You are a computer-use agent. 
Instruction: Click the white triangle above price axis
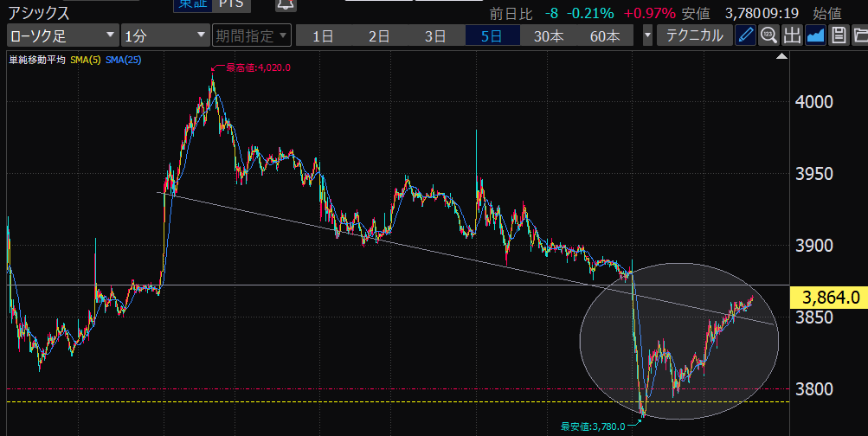click(x=781, y=57)
